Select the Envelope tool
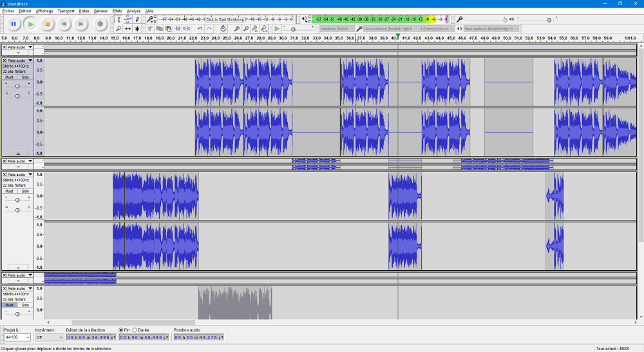Image resolution: width=644 pixels, height=352 pixels. pyautogui.click(x=128, y=19)
